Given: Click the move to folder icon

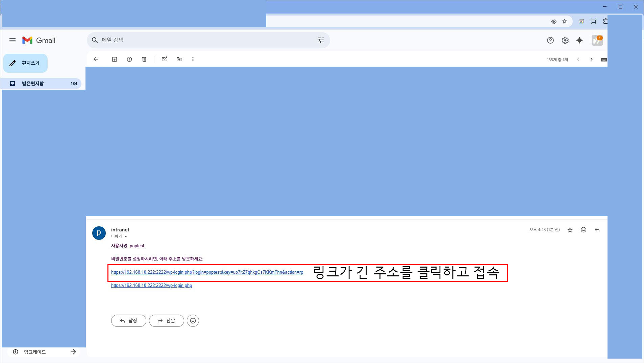Looking at the screenshot, I should (x=179, y=59).
